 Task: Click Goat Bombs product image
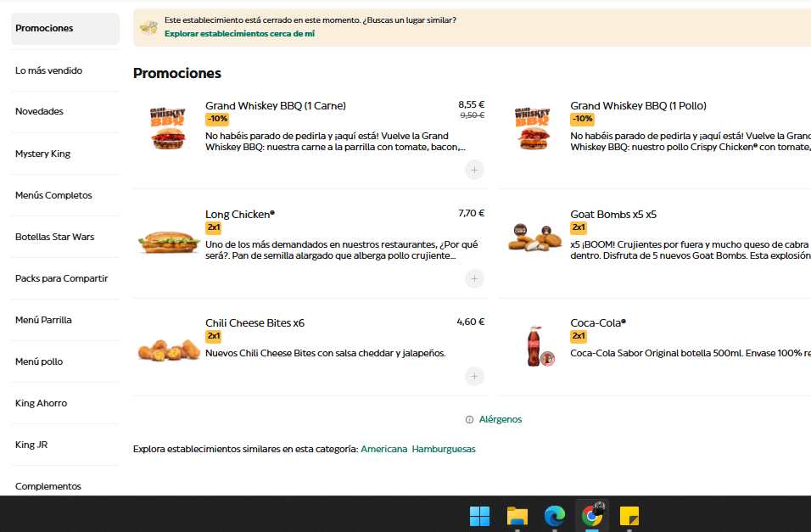(x=534, y=238)
